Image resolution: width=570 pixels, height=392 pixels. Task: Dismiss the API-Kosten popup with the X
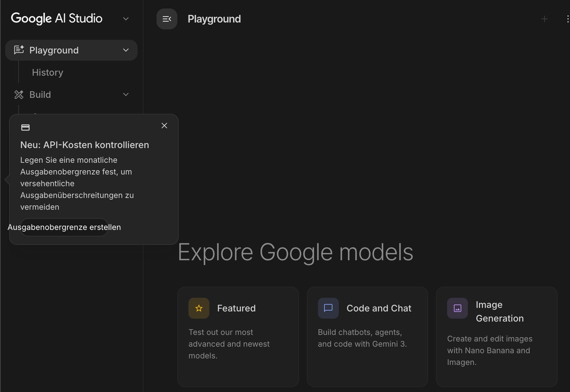(164, 125)
